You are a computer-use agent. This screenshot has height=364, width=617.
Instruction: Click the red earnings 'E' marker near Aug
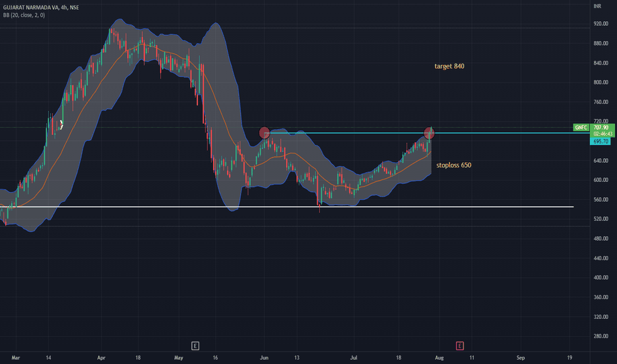click(459, 346)
